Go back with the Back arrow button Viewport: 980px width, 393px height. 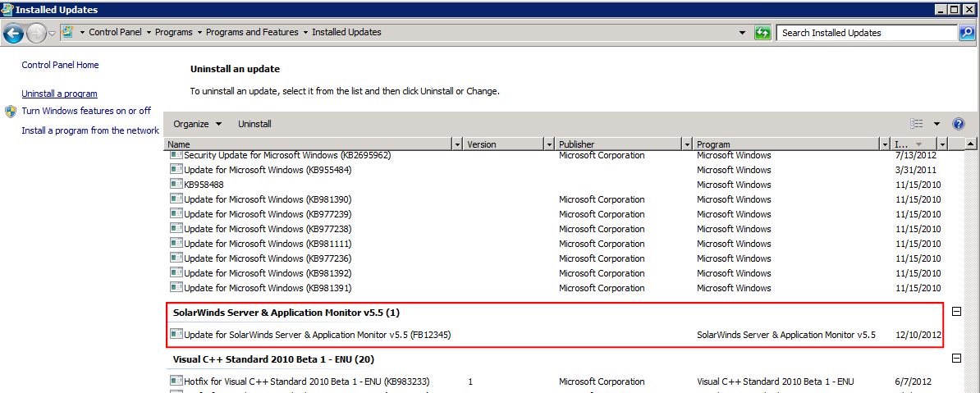point(14,33)
